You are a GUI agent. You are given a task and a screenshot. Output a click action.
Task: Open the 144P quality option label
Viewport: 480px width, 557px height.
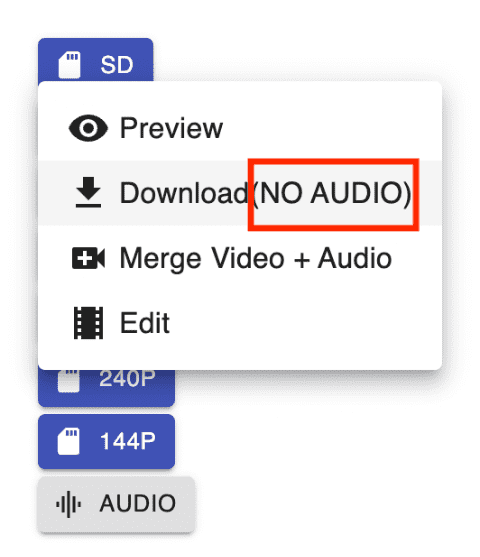pos(128,441)
